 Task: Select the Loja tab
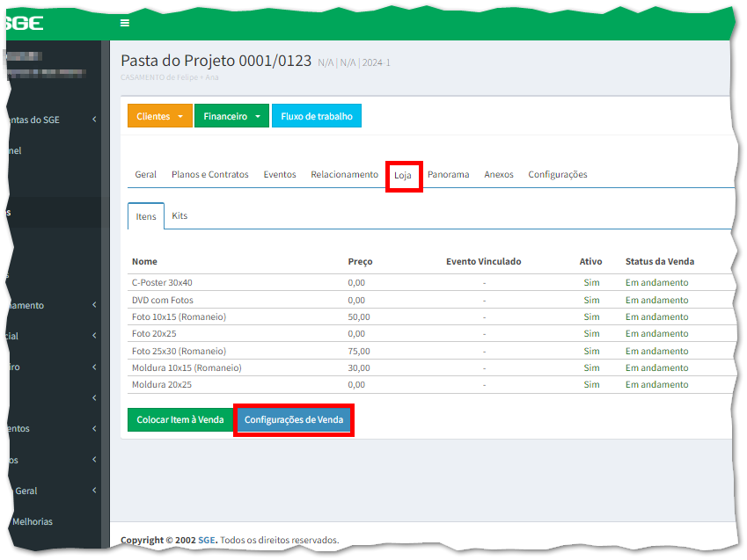click(403, 175)
